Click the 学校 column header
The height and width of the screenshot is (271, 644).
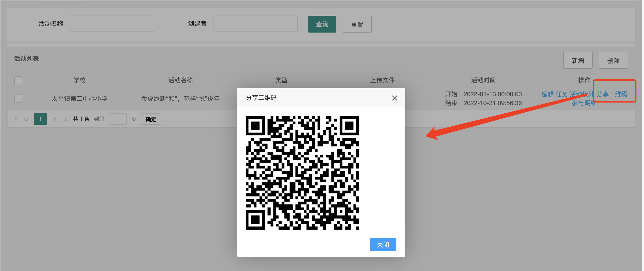click(79, 80)
